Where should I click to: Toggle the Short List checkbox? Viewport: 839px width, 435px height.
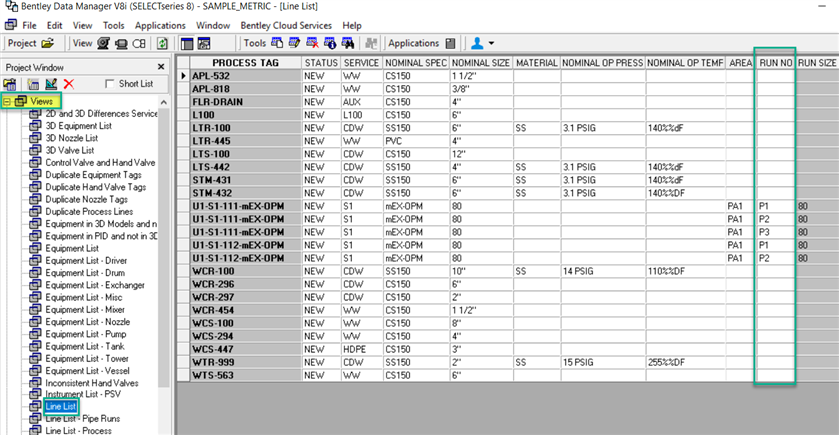coord(110,83)
